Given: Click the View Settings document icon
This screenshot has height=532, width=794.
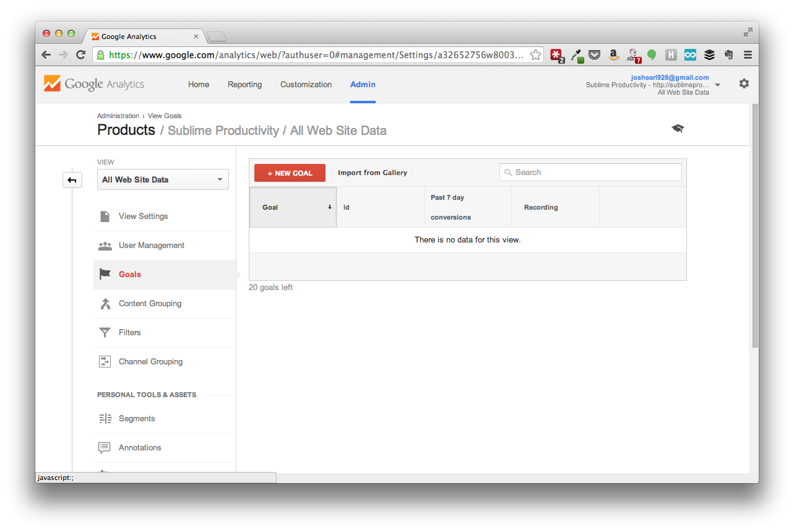Looking at the screenshot, I should [105, 217].
